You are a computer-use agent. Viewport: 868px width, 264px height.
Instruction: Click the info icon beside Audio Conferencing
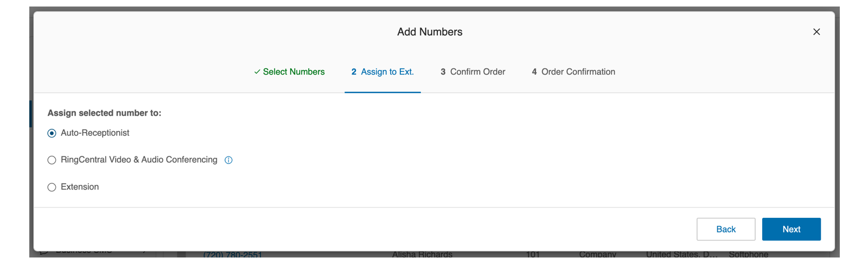[x=228, y=160]
